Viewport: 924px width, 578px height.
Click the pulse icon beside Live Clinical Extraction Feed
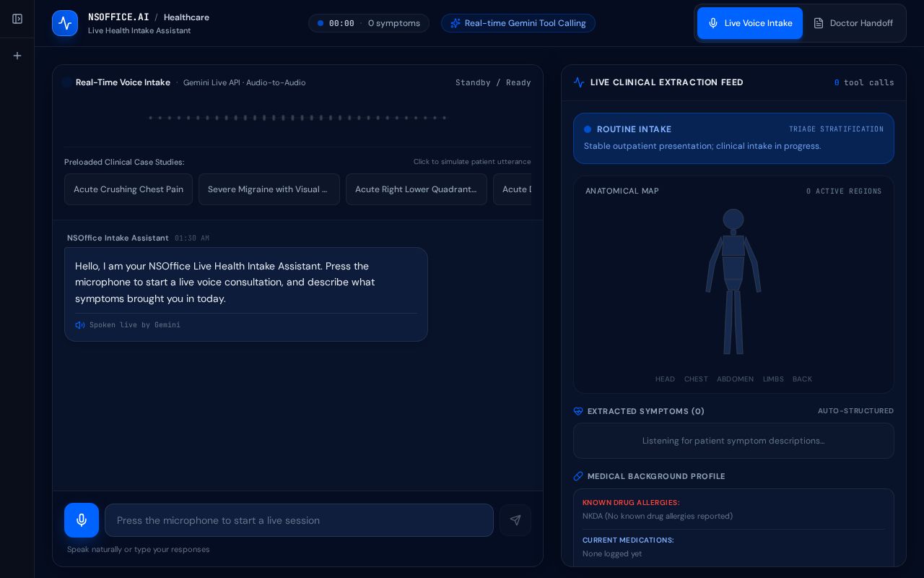pyautogui.click(x=579, y=82)
